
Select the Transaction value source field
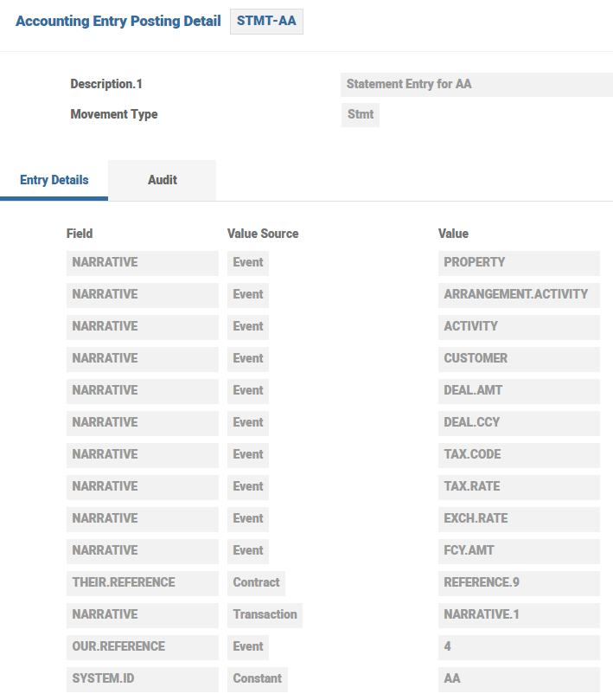point(265,615)
